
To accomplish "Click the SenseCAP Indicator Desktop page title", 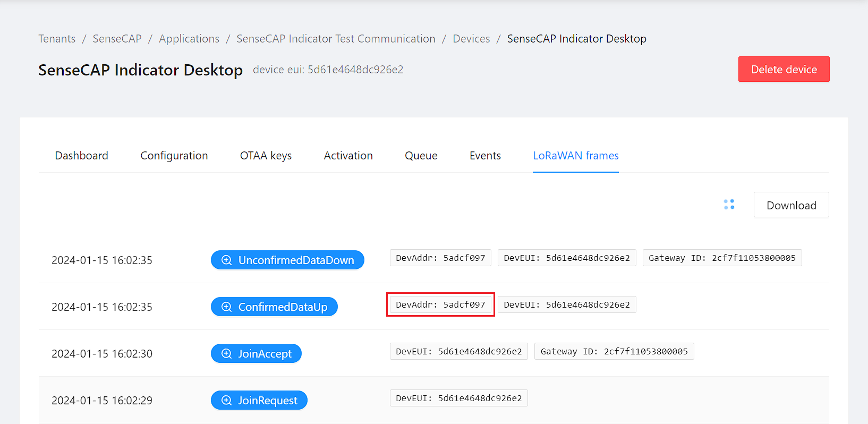I will pos(141,70).
